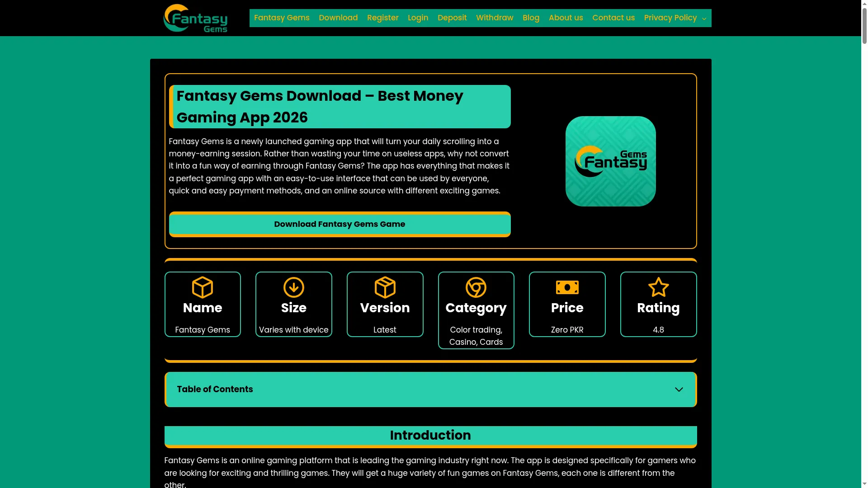Open the Blog link
The height and width of the screenshot is (488, 868).
point(531,18)
